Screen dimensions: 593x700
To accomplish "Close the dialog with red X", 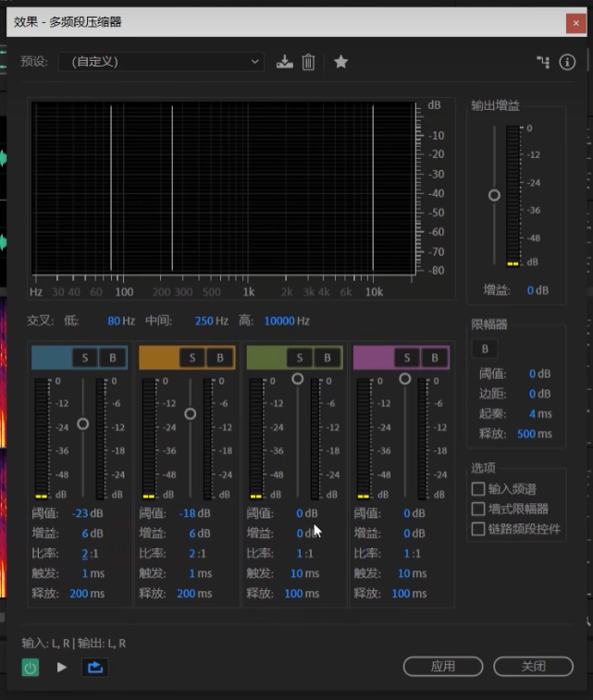I will point(576,23).
